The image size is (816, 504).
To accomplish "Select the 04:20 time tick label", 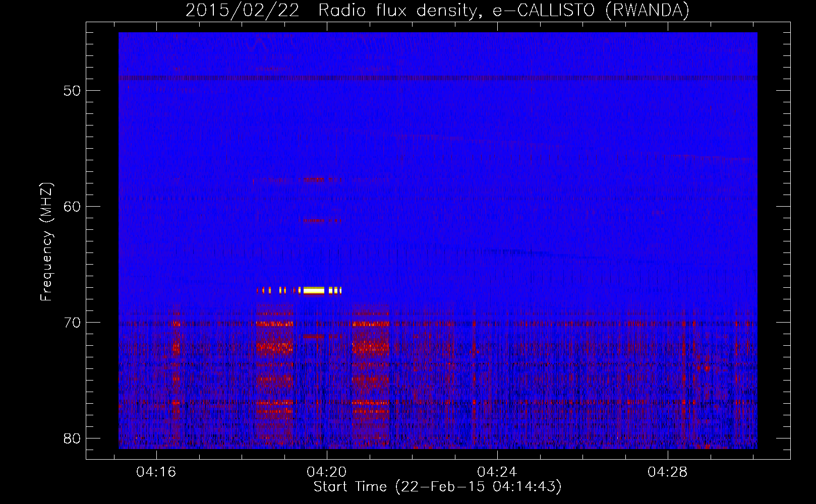I will coord(327,472).
